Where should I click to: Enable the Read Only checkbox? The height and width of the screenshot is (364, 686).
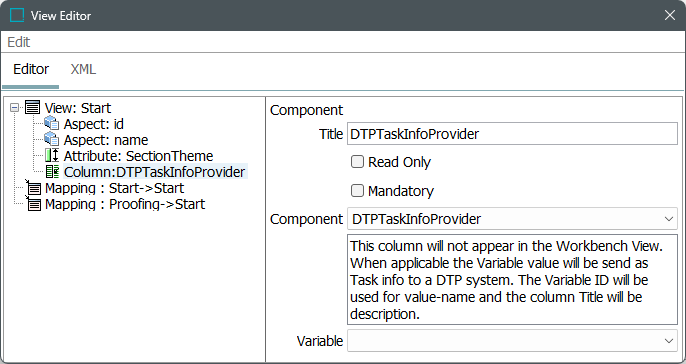(357, 162)
